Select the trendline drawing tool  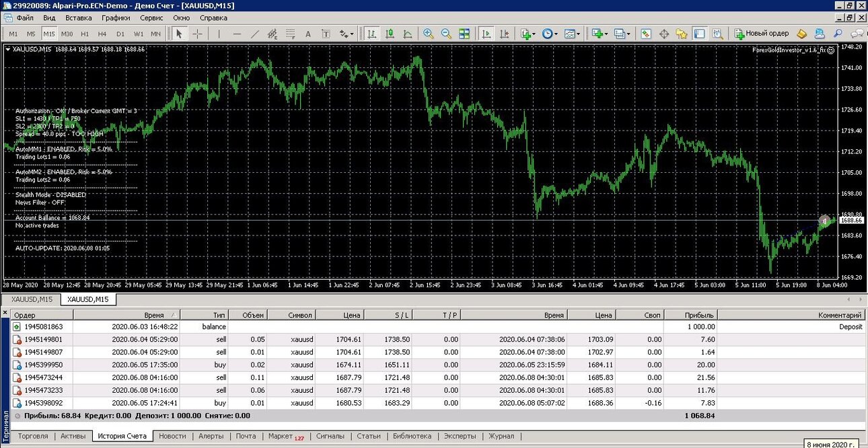point(254,34)
